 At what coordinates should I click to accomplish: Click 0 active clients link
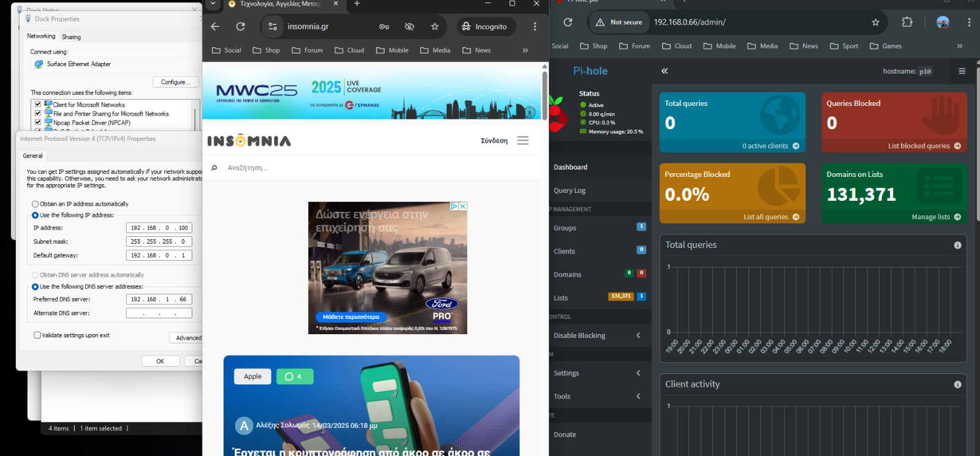click(x=771, y=146)
